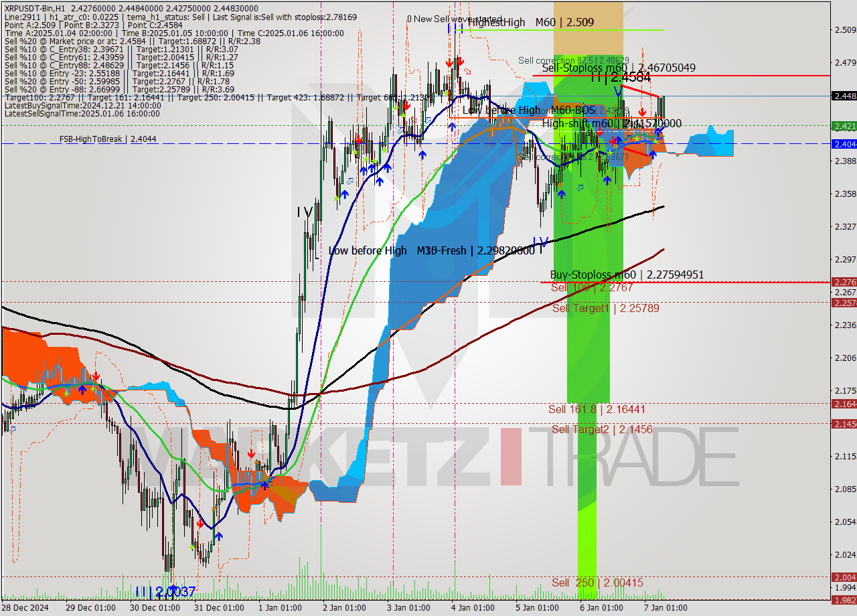The image size is (857, 616).
Task: Click the 'Time A:2025.01.04 02:00:00' line
Action: click(58, 33)
